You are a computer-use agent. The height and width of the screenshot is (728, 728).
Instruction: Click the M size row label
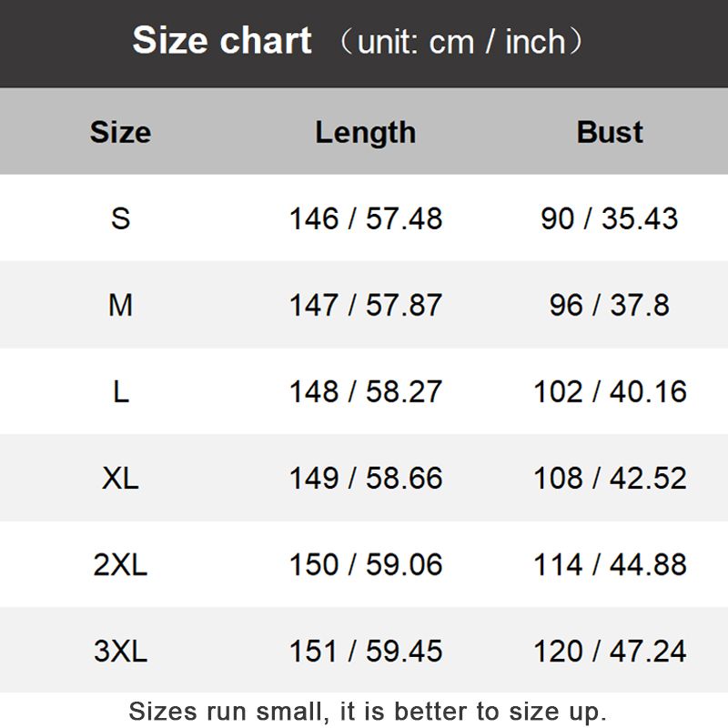click(x=120, y=305)
